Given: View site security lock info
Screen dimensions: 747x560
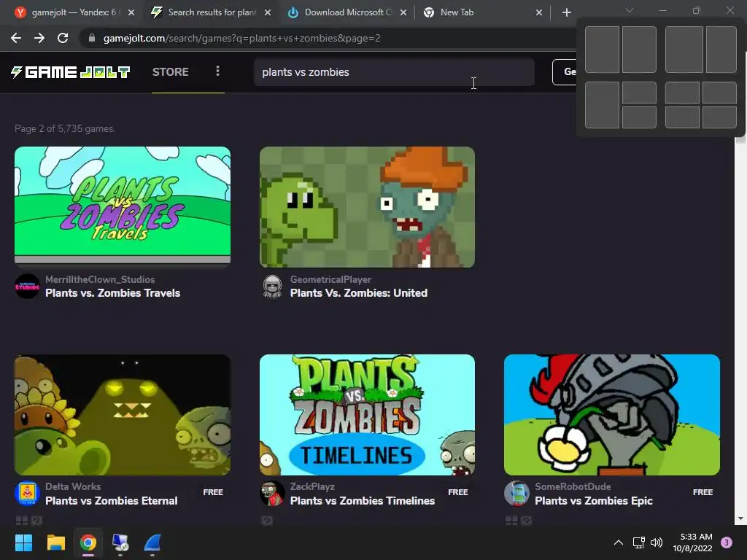Looking at the screenshot, I should pyautogui.click(x=92, y=38).
